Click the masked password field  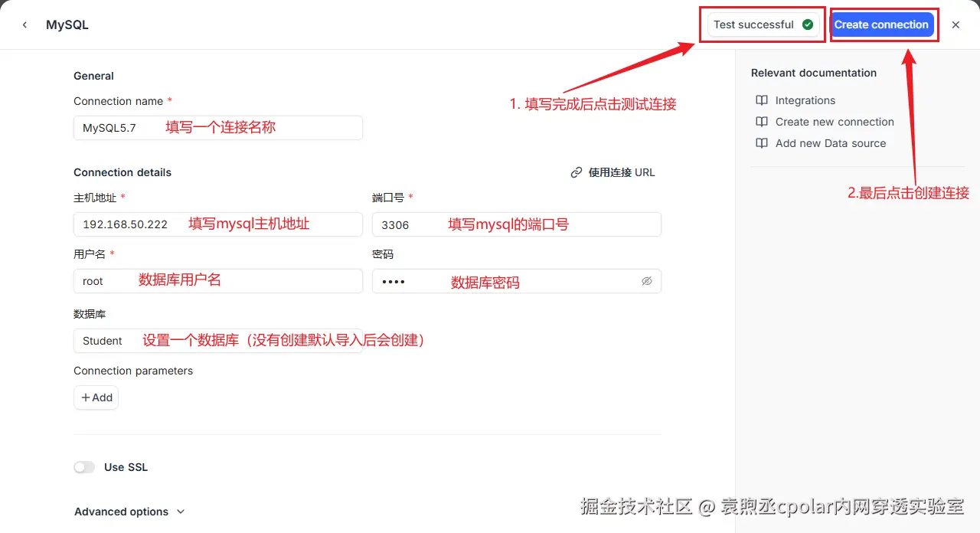click(x=517, y=281)
